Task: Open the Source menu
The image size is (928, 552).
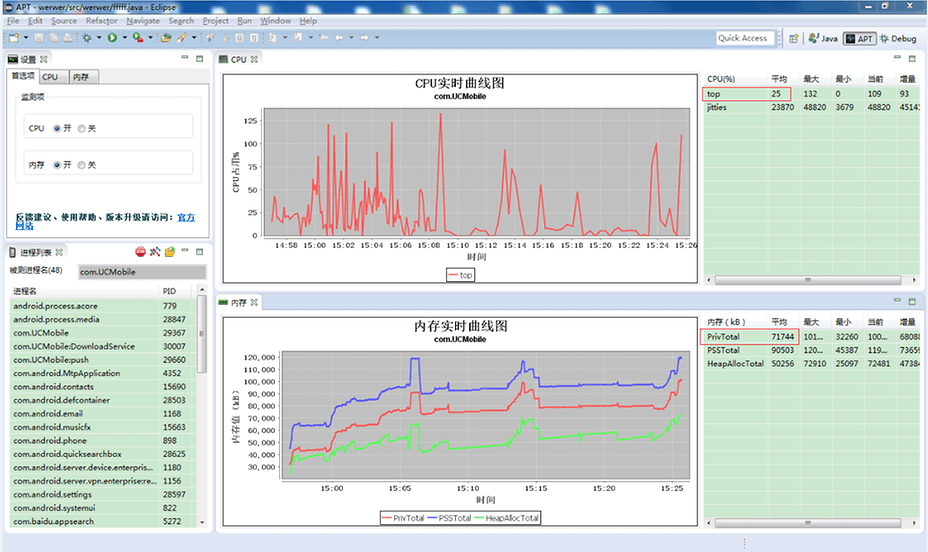Action: pos(64,21)
